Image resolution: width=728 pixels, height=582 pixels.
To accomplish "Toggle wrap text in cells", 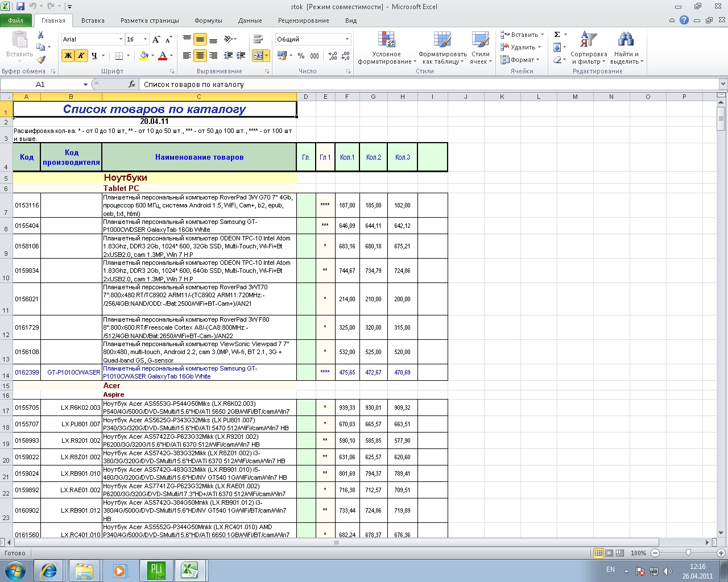I will pyautogui.click(x=258, y=39).
